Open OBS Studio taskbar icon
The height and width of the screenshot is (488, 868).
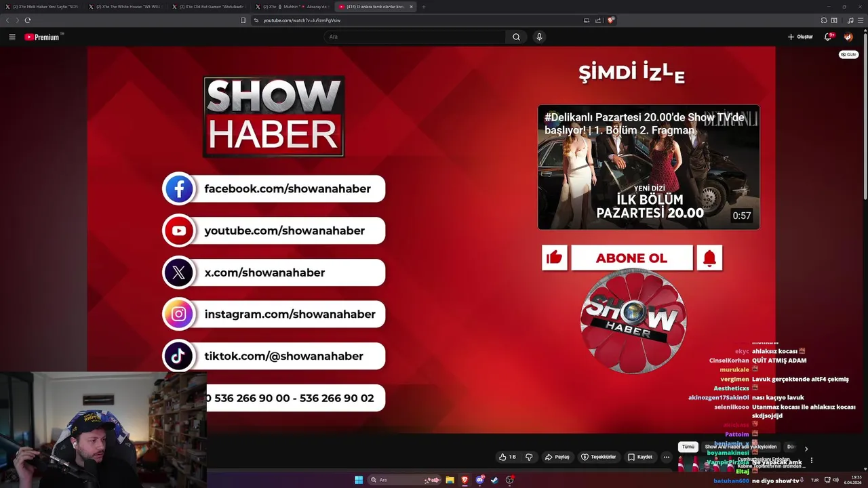510,480
